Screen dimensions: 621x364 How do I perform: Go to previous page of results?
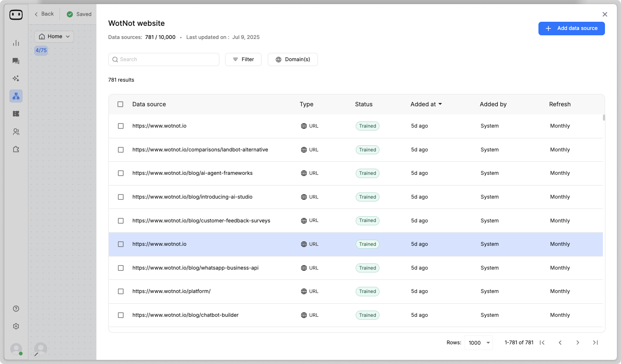click(560, 343)
